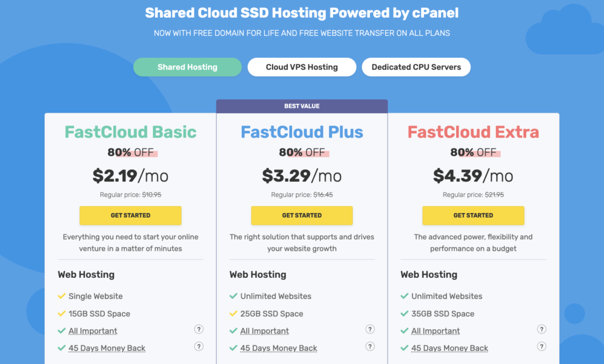Click the free domain for life subheading
This screenshot has height=364, width=604.
[302, 33]
